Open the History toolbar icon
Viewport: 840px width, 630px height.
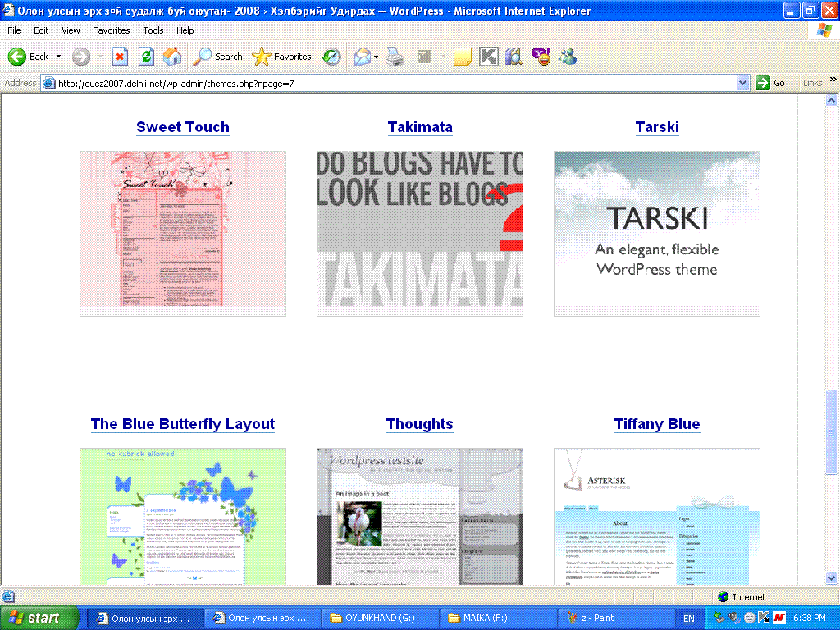tap(331, 57)
